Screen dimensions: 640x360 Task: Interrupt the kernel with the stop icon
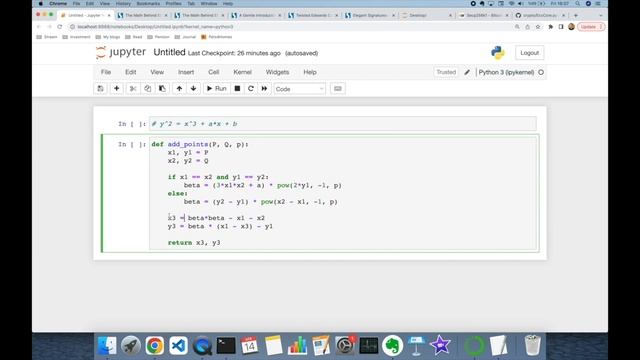237,89
